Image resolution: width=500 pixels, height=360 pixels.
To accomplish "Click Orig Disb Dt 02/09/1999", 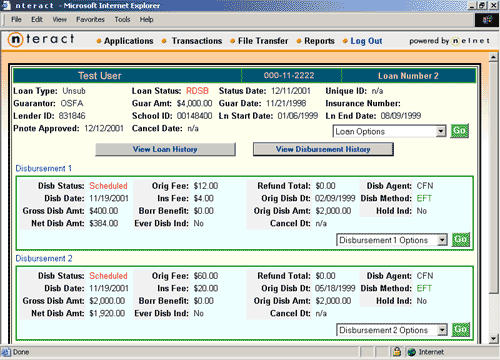I will coord(335,198).
